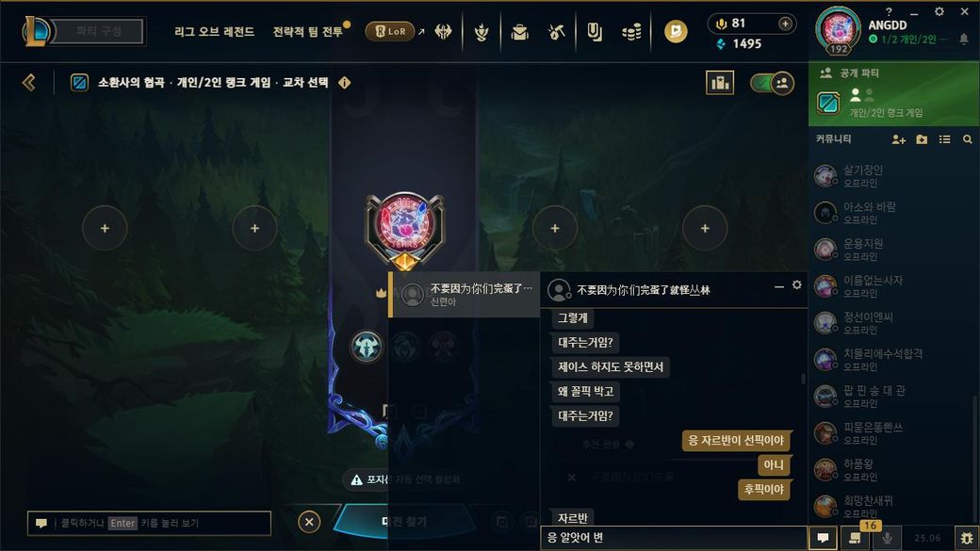Select the primary position role icon

pyautogui.click(x=367, y=346)
